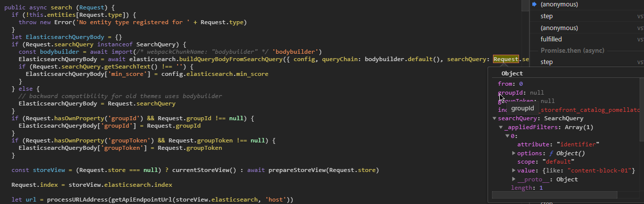Click the 'const bodybuilder = await import' line
644x204 pixels.
pos(170,52)
